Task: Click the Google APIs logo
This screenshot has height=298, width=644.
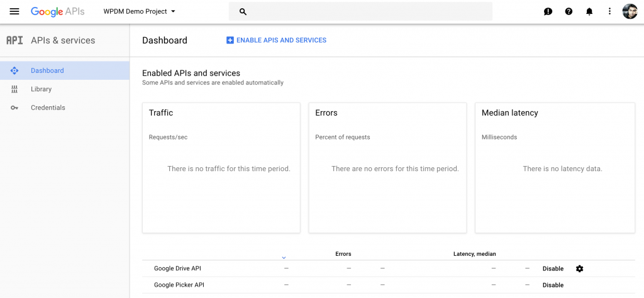Action: coord(57,11)
